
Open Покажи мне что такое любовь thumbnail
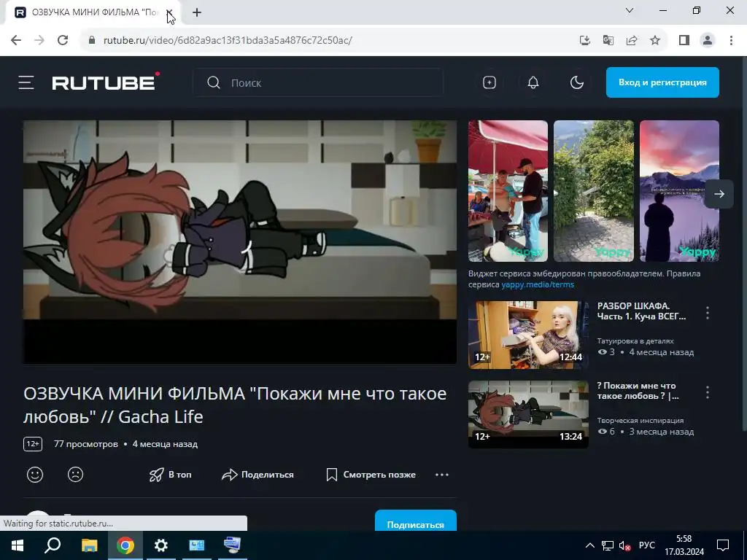point(528,414)
